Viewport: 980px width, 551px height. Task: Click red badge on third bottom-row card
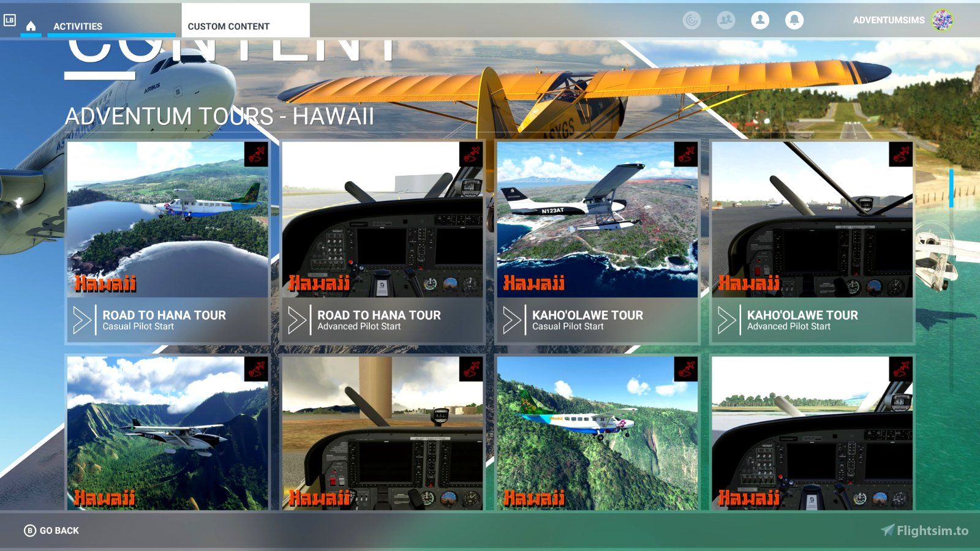(686, 369)
